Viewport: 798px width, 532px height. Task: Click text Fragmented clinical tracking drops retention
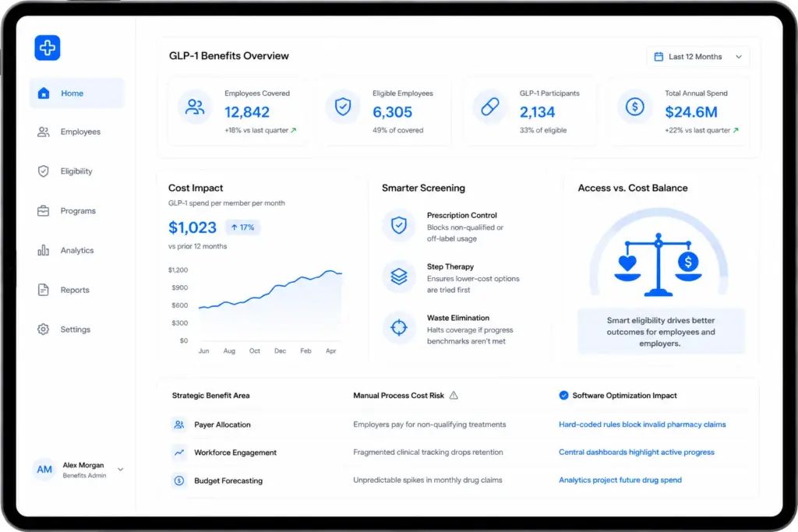tap(428, 452)
